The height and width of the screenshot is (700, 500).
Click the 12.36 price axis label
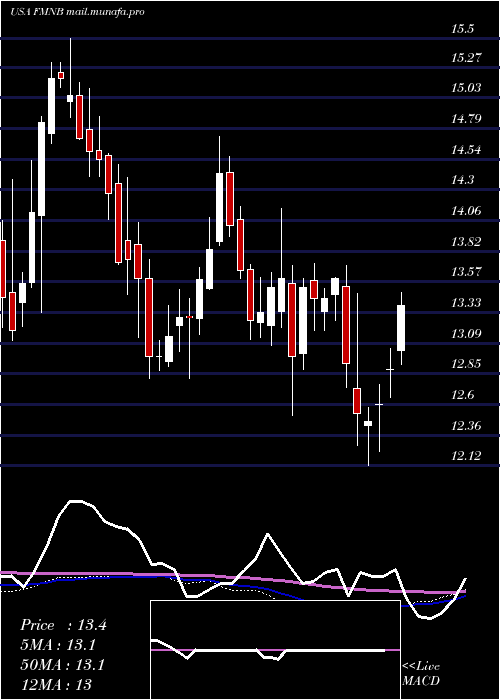click(467, 425)
